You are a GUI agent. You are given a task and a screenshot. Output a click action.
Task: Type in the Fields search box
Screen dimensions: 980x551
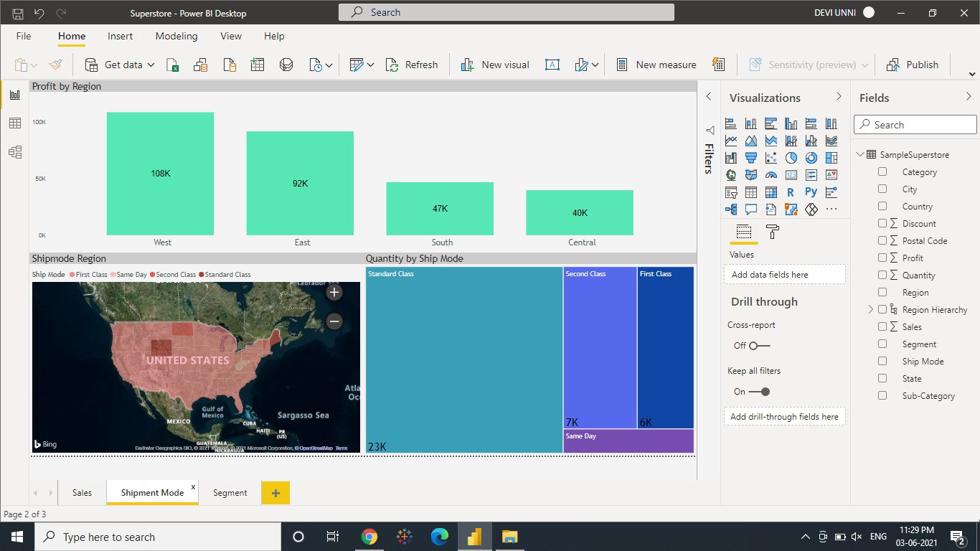(915, 124)
